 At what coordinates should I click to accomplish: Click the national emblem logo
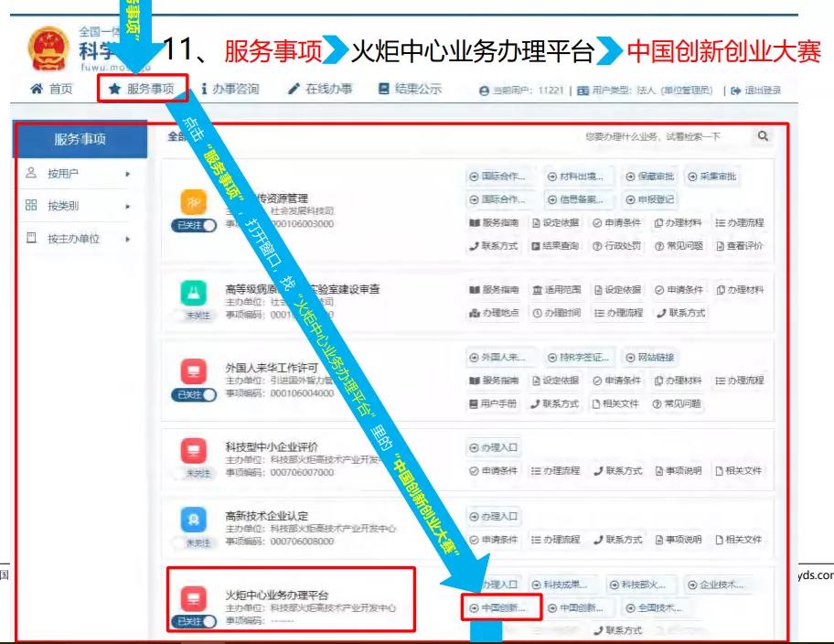click(x=48, y=48)
